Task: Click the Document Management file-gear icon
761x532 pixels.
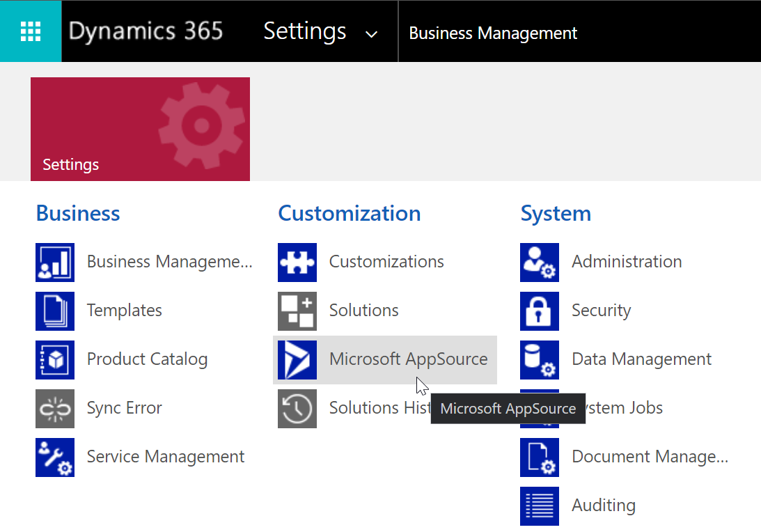Action: (x=539, y=457)
